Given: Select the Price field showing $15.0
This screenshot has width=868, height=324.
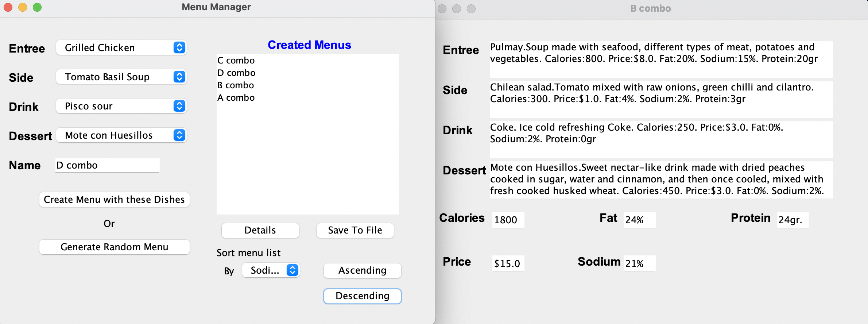Looking at the screenshot, I should point(508,263).
